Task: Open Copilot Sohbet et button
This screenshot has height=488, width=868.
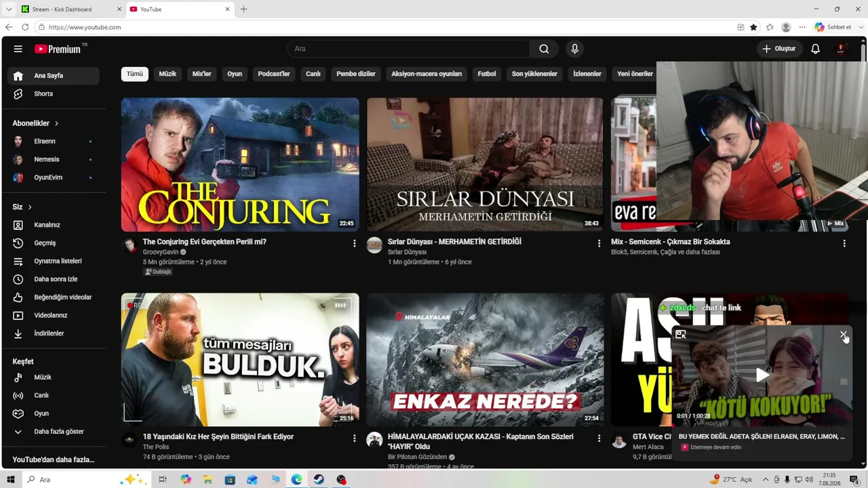Action: pos(833,27)
